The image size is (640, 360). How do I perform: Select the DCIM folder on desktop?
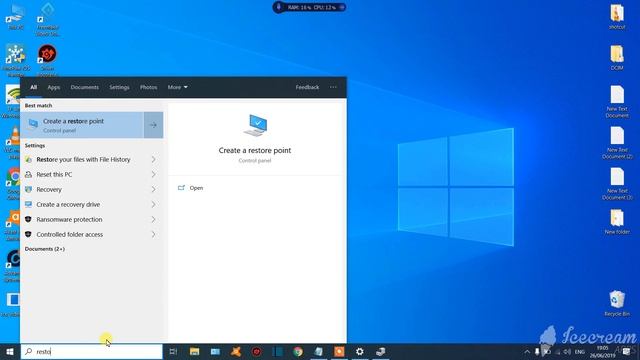(617, 58)
